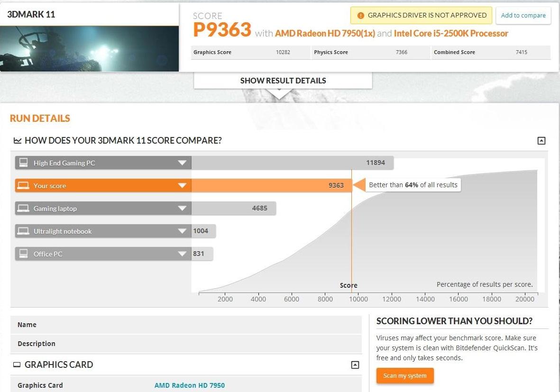The height and width of the screenshot is (392, 560).
Task: Click the Percentage of results per score caption
Action: 485,284
